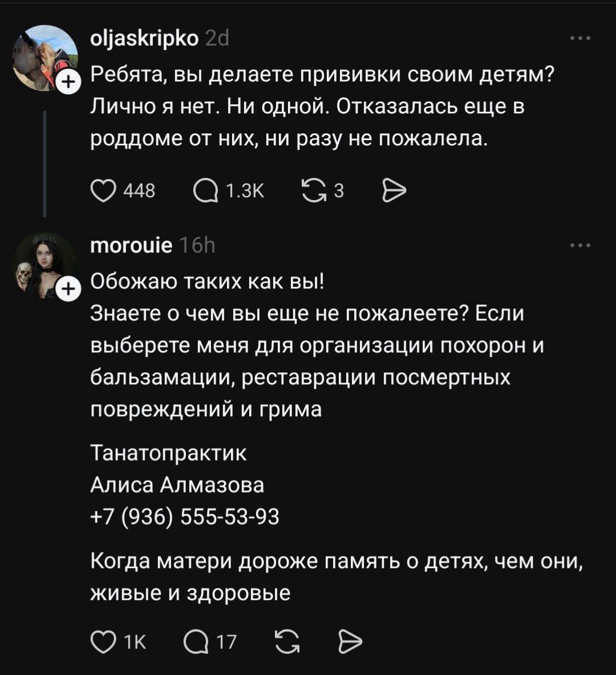
Task: Open the 16h timestamp on morouie's reply
Action: coord(197,246)
